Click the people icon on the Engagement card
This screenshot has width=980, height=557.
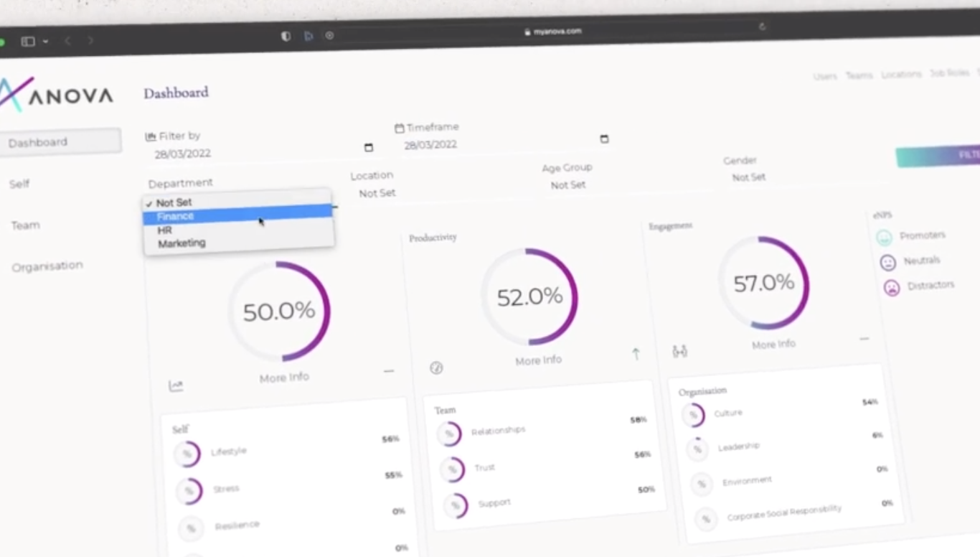click(679, 351)
